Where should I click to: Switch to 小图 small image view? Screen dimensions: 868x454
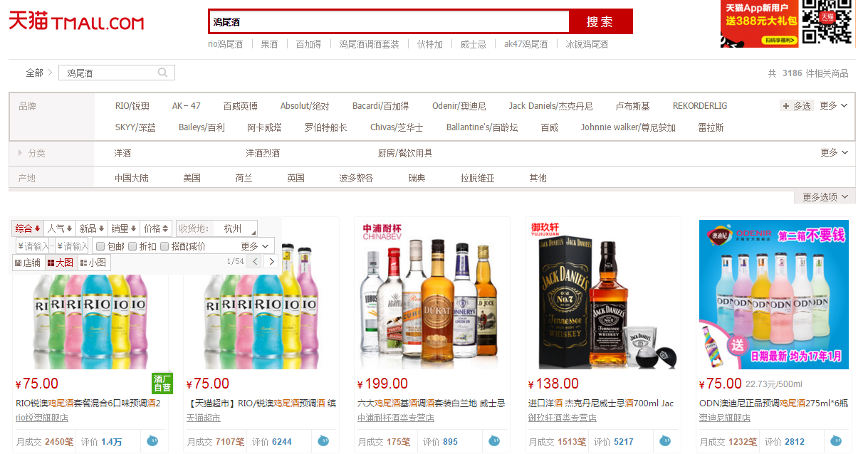[x=93, y=263]
